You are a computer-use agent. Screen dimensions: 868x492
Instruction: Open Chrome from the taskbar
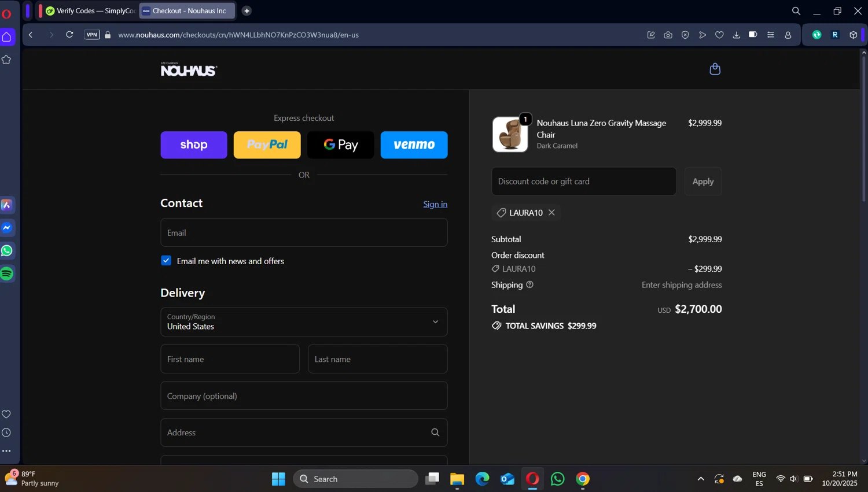coord(583,479)
